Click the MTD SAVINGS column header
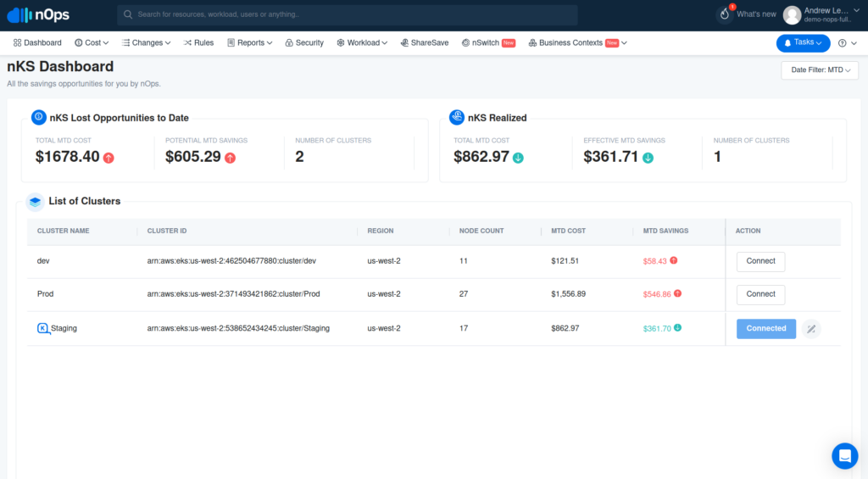 pyautogui.click(x=665, y=231)
